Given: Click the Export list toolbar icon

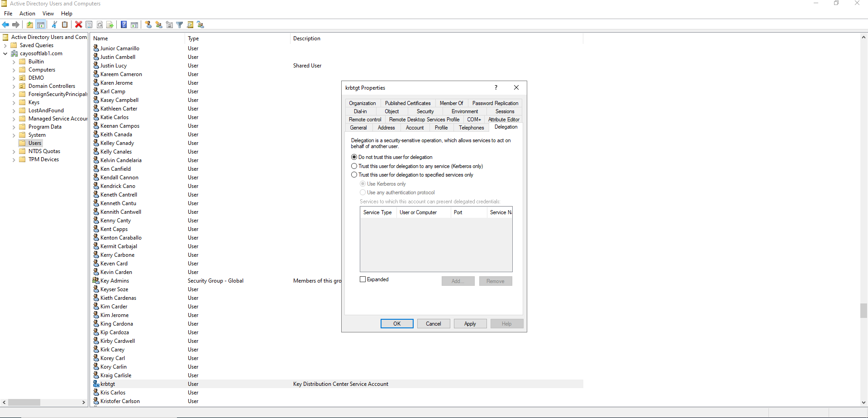Looking at the screenshot, I should tap(110, 25).
